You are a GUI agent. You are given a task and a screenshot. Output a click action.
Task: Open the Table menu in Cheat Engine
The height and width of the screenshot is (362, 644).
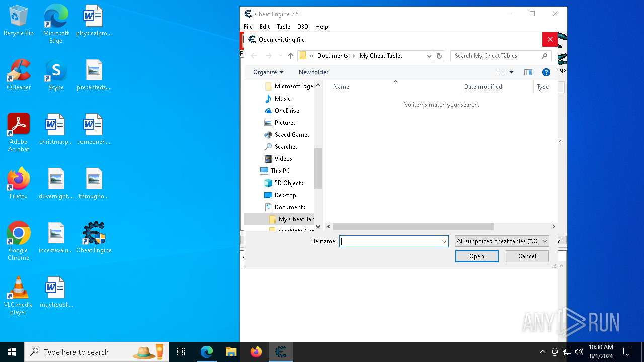283,27
